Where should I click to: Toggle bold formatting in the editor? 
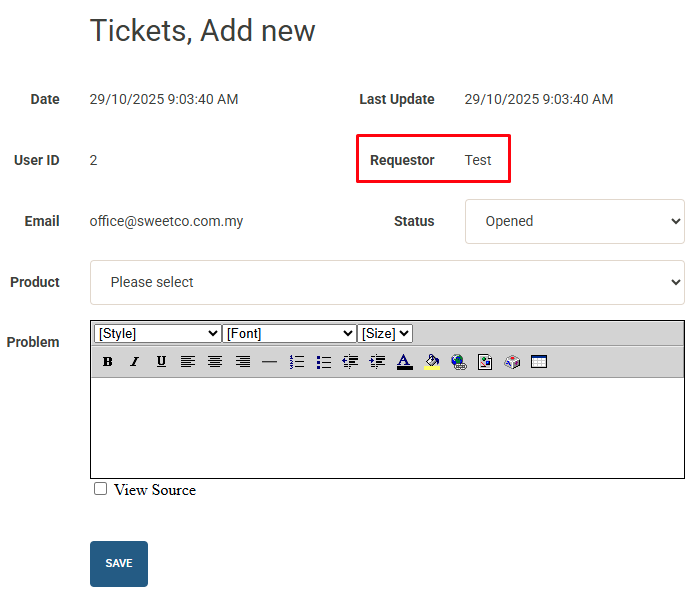pos(107,362)
